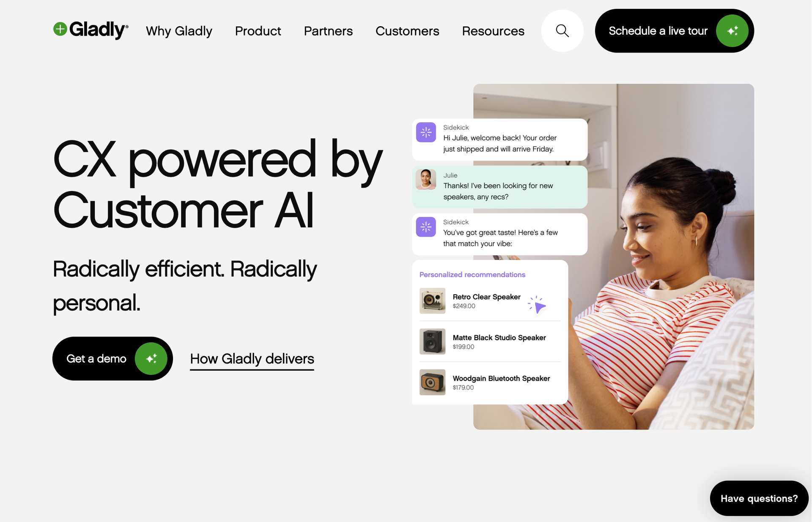Click the second purple Sidekick avatar icon

[426, 227]
